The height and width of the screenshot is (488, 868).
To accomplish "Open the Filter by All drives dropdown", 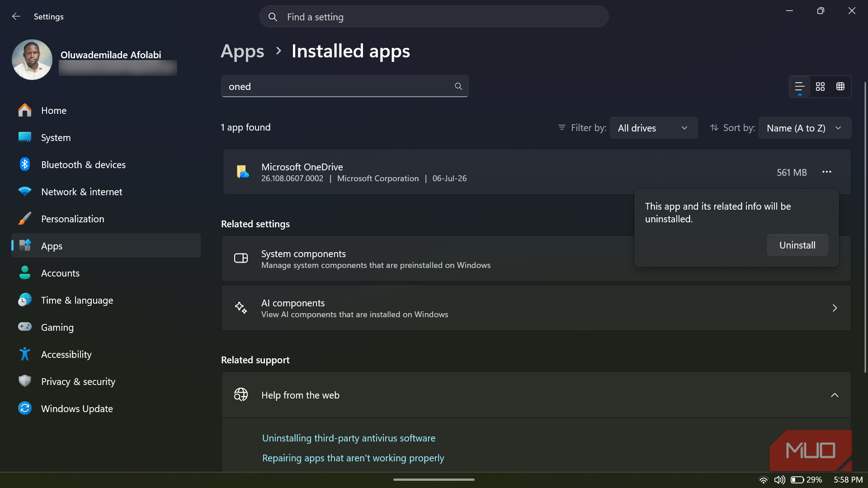I will tap(653, 128).
